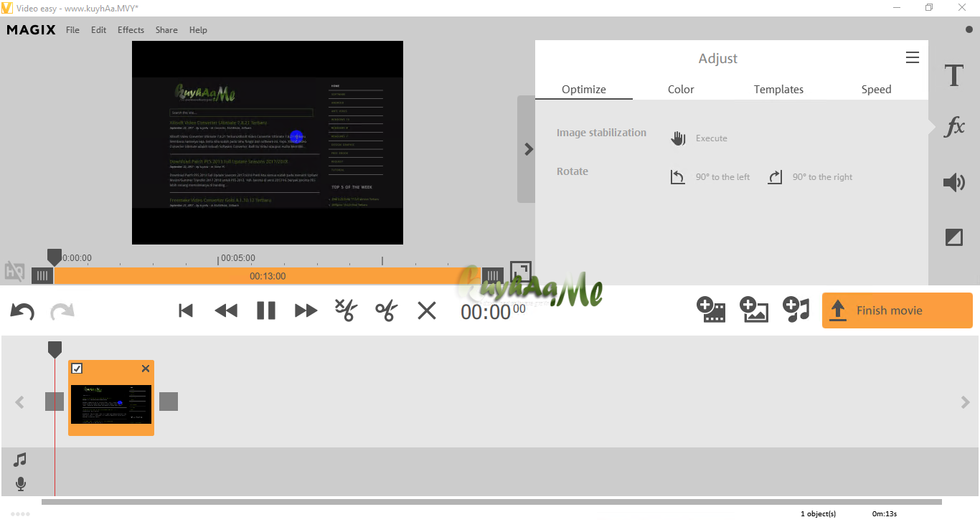980x522 pixels.
Task: Click the orange 00:13:00 range bar
Action: click(268, 276)
